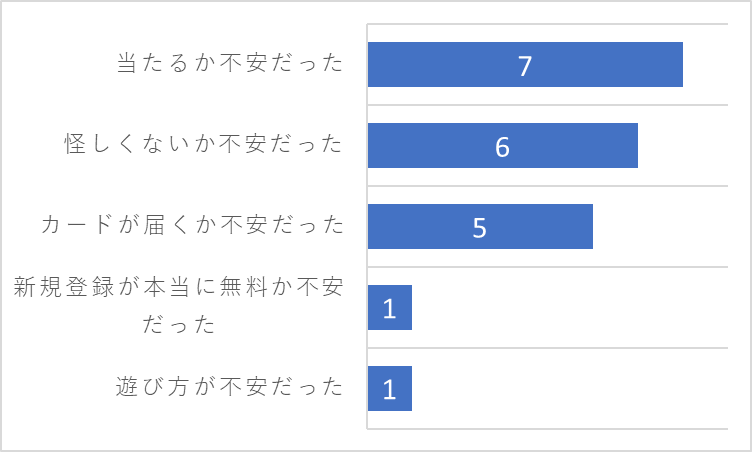Click the bar with value 7
Image resolution: width=752 pixels, height=452 pixels.
coord(525,65)
